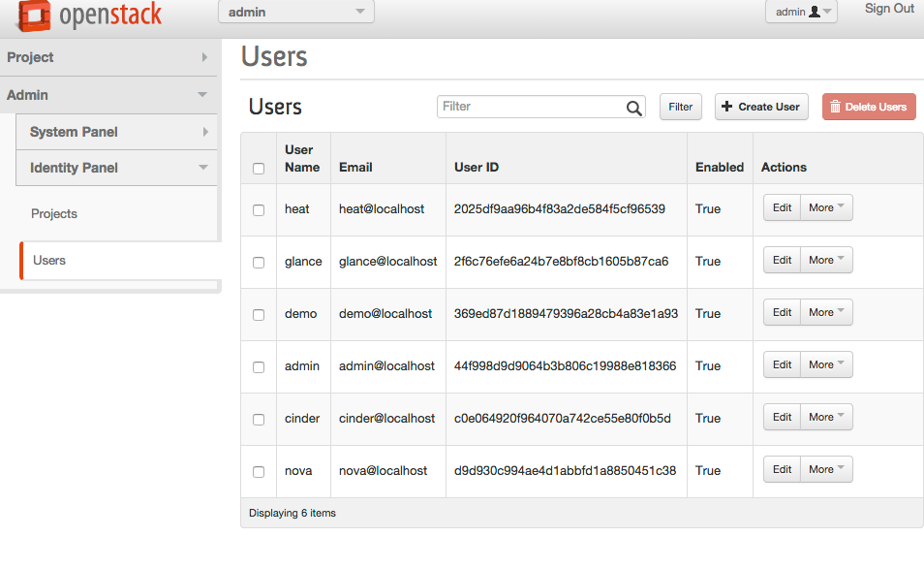
Task: Collapse the Admin sidebar section
Action: 108,95
